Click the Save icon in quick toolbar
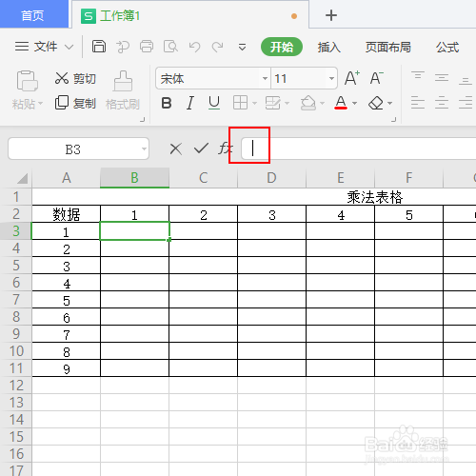The image size is (476, 476). point(99,47)
